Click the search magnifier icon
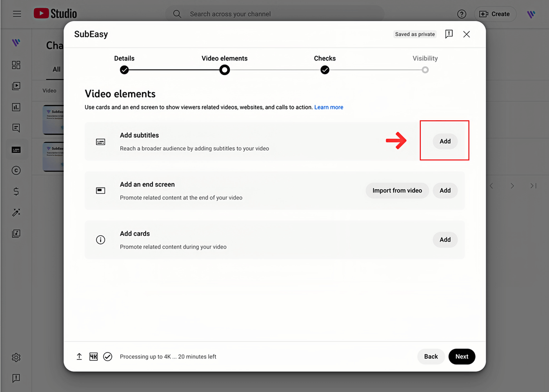The image size is (549, 392). point(177,14)
